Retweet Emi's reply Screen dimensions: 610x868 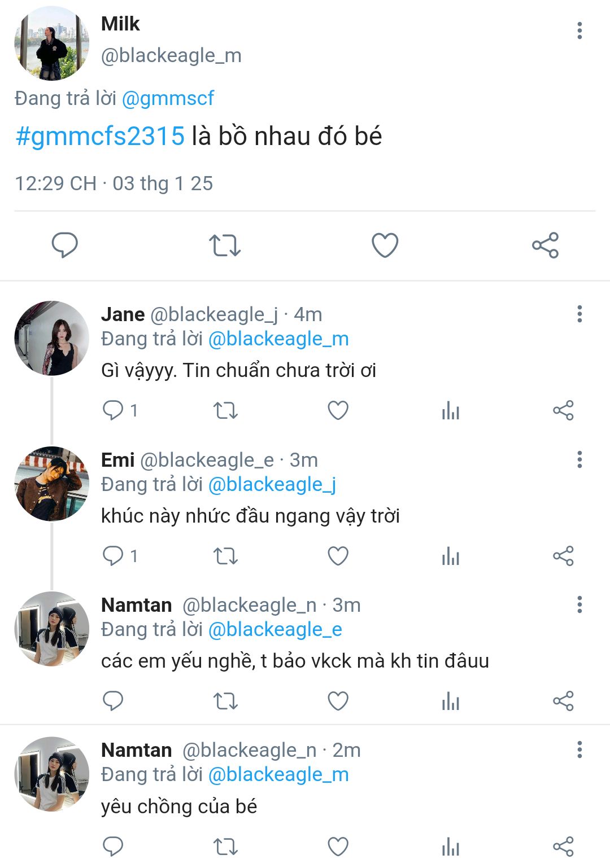click(225, 556)
